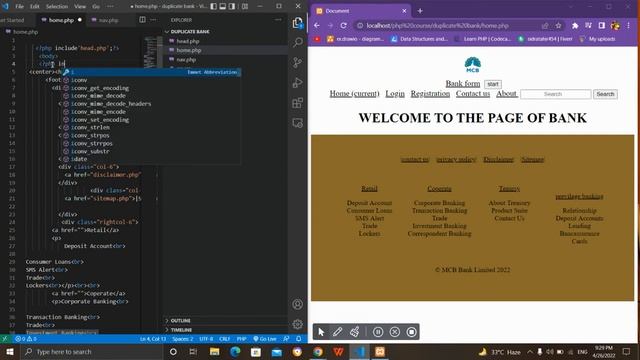
Task: Open the View menu in VS Code
Action: [80, 7]
